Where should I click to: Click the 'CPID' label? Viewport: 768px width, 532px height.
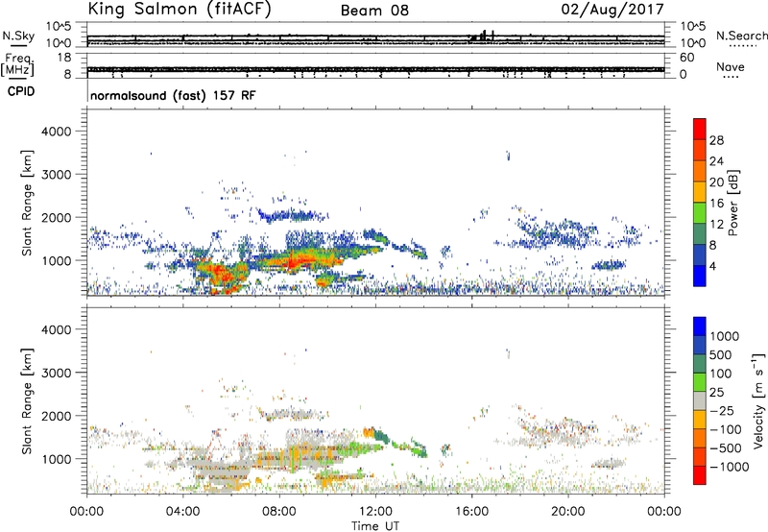tap(21, 91)
